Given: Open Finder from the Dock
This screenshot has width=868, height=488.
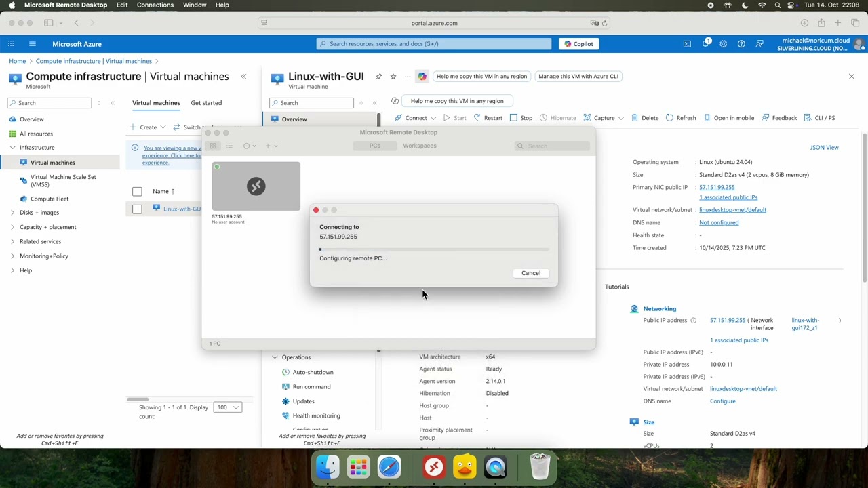Looking at the screenshot, I should 328,467.
